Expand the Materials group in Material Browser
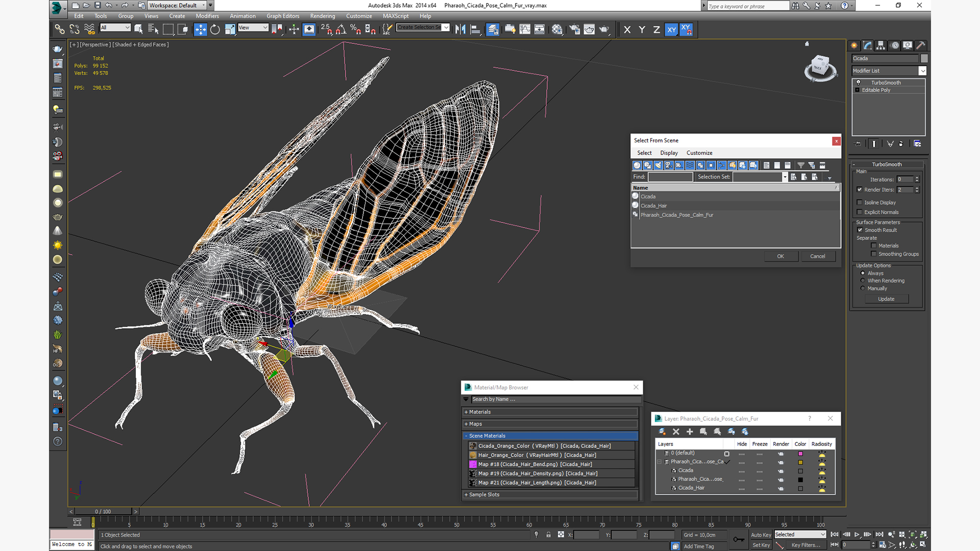The image size is (980, 551). 550,412
